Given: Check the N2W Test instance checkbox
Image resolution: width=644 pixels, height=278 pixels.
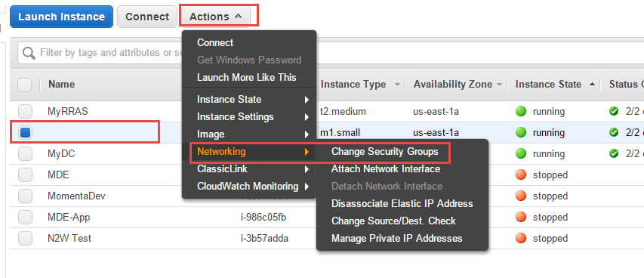Looking at the screenshot, I should [x=25, y=239].
